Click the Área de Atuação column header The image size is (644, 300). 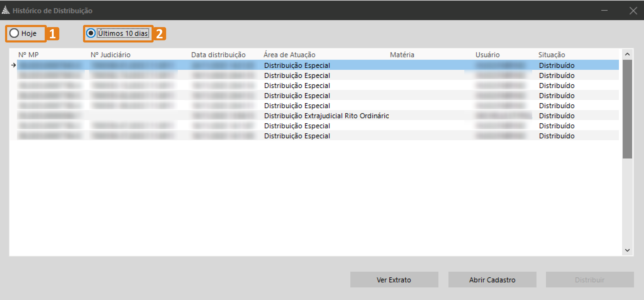289,55
